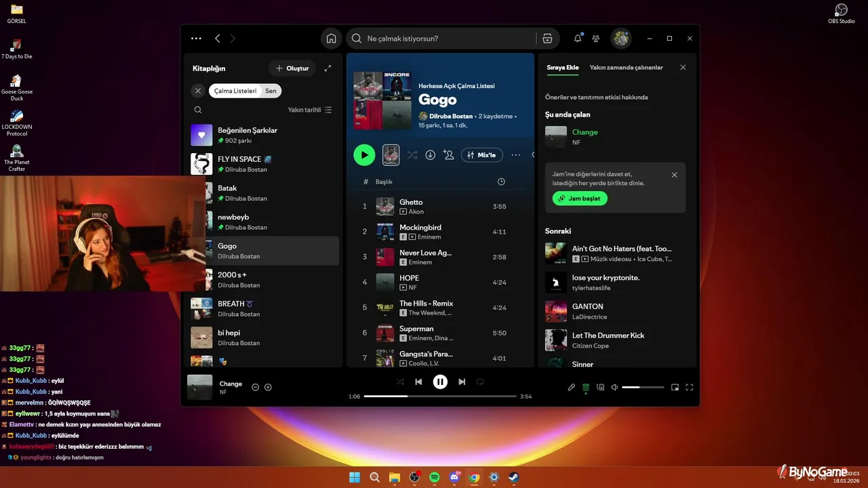This screenshot has width=868, height=488.
Task: Expand the library panel to full view
Action: pyautogui.click(x=328, y=68)
